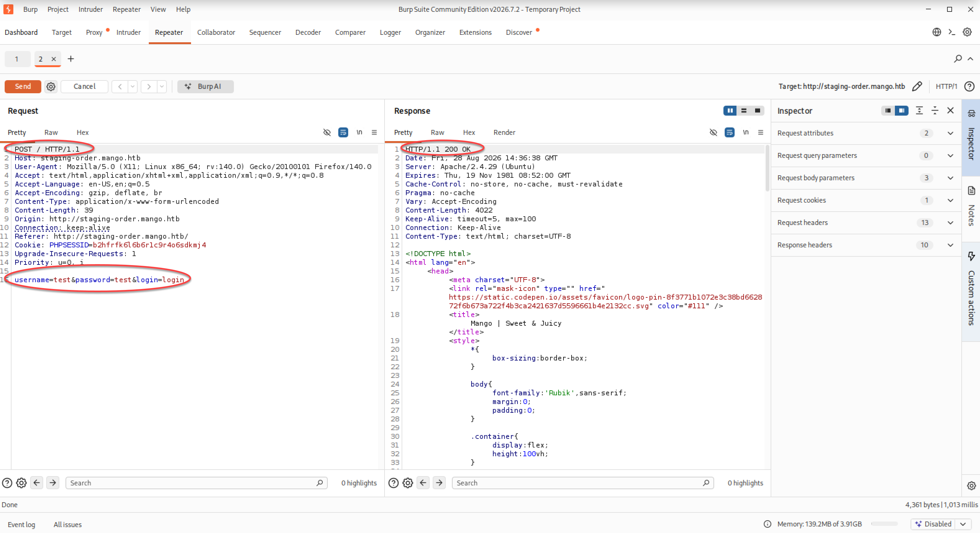The image size is (980, 533).
Task: Click the Send button
Action: pyautogui.click(x=23, y=86)
